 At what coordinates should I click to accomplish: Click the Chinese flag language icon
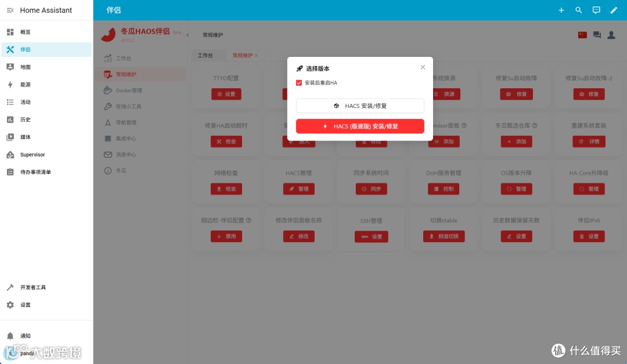(582, 35)
